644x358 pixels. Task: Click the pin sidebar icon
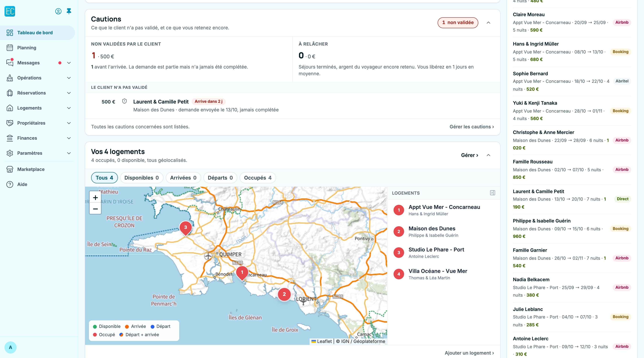[69, 11]
